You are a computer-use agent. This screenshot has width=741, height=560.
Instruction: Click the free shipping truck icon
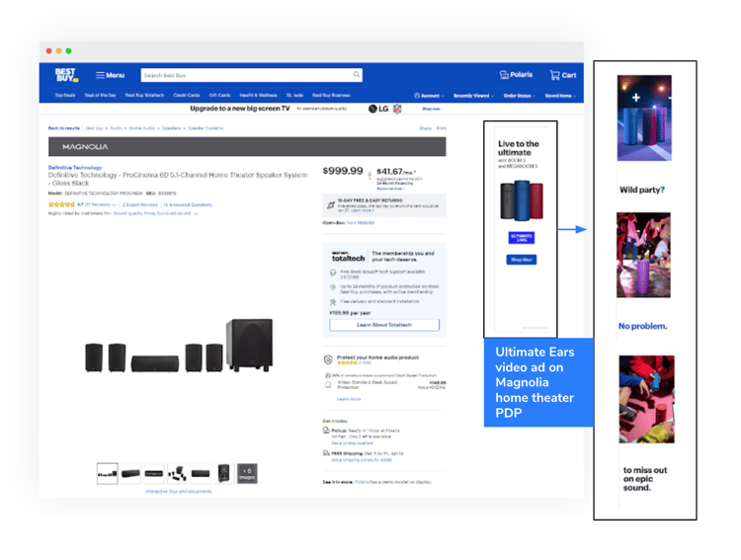tap(326, 453)
